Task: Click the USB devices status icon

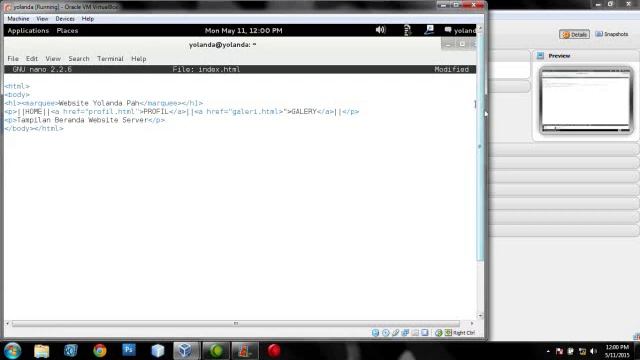Action: (396, 333)
